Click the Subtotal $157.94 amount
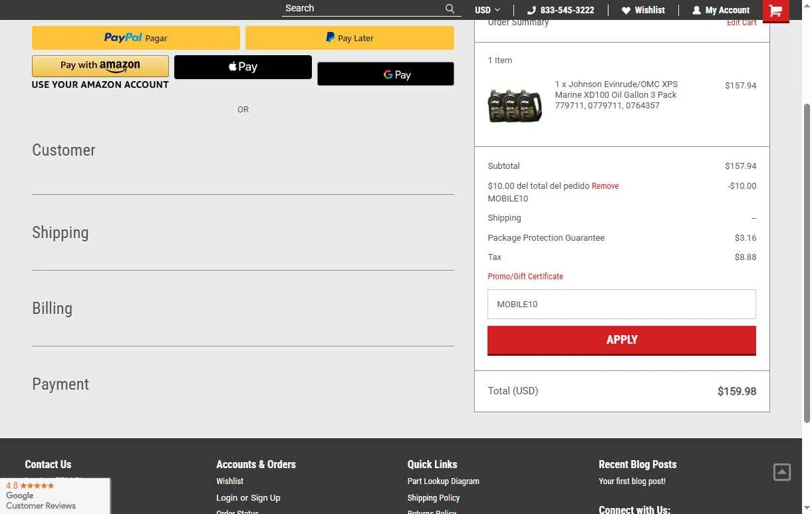The width and height of the screenshot is (812, 514). point(741,166)
